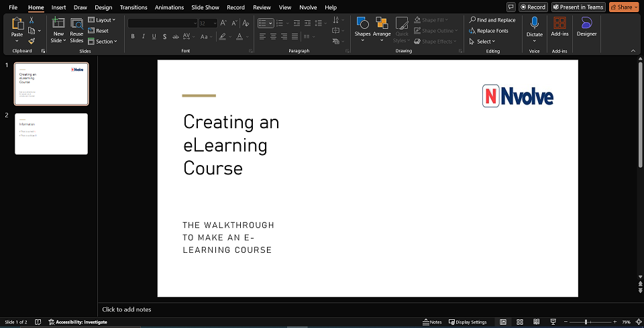Image resolution: width=644 pixels, height=328 pixels.
Task: Increase font size with the larger A icon
Action: (223, 23)
